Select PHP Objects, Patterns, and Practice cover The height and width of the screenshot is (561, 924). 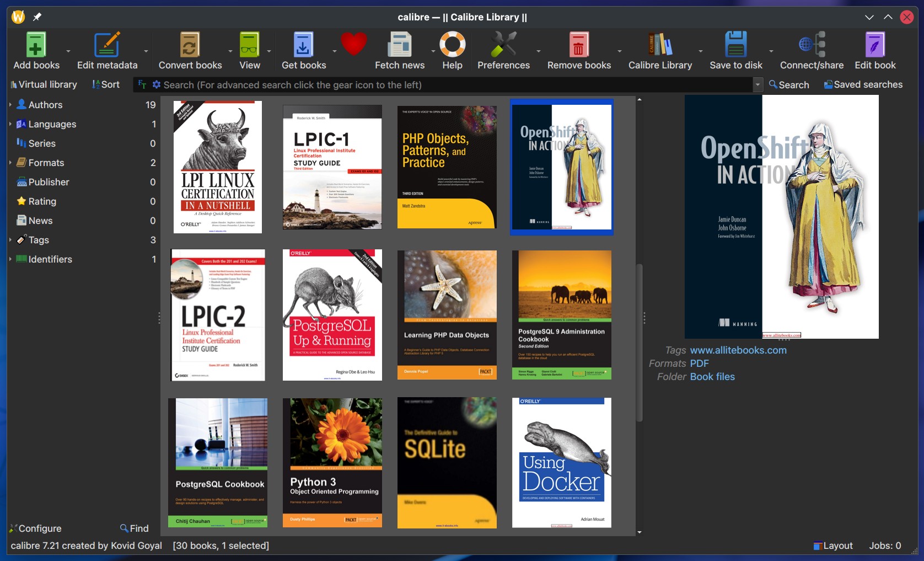tap(447, 167)
